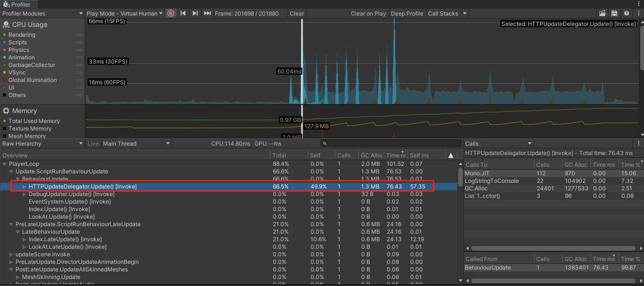Clear the captured profiler data

(x=297, y=13)
